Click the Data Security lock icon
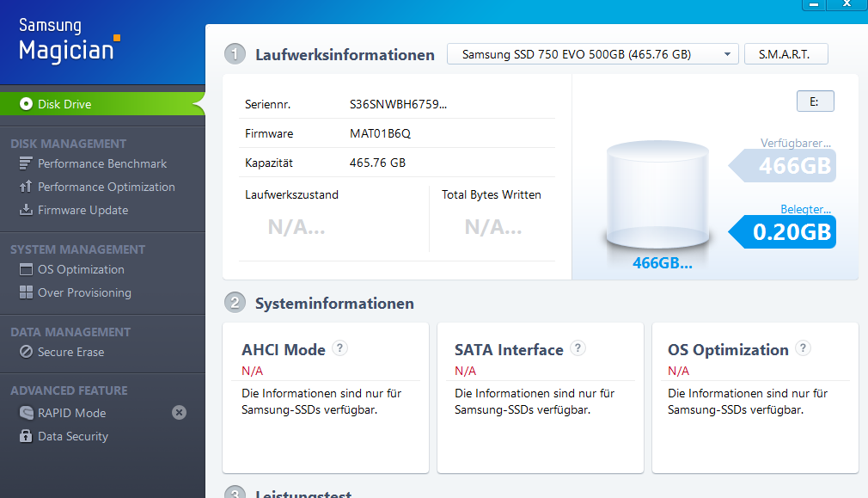This screenshot has width=868, height=498. coord(26,436)
